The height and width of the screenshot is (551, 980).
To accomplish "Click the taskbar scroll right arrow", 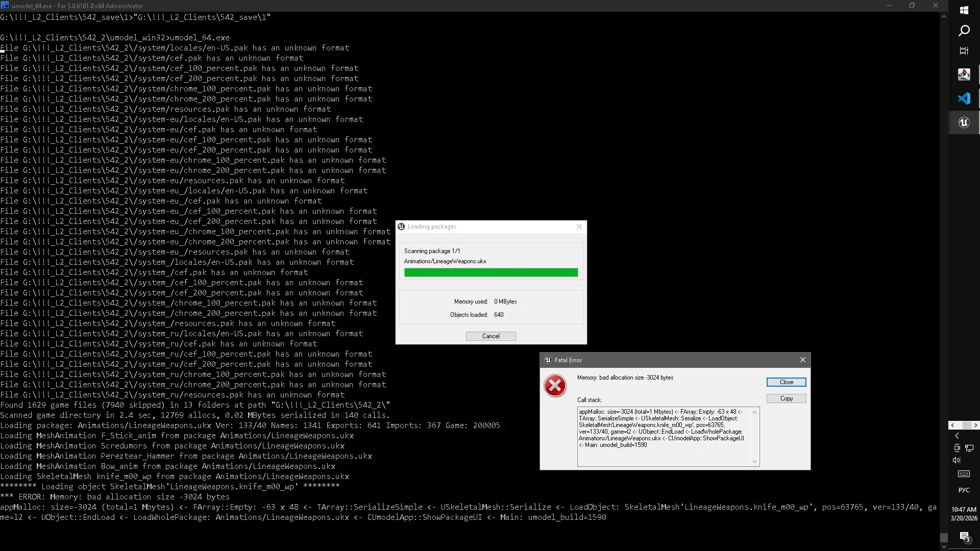I will (x=975, y=425).
